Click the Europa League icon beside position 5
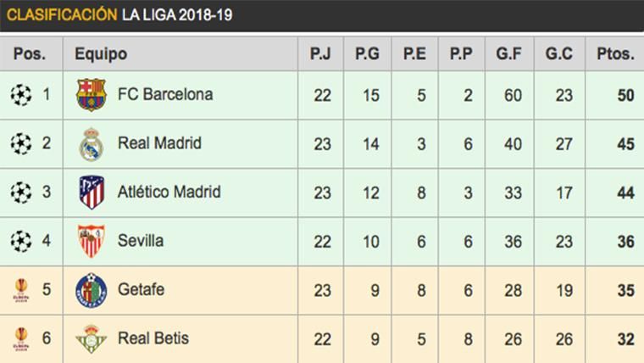The width and height of the screenshot is (644, 363). [20, 290]
